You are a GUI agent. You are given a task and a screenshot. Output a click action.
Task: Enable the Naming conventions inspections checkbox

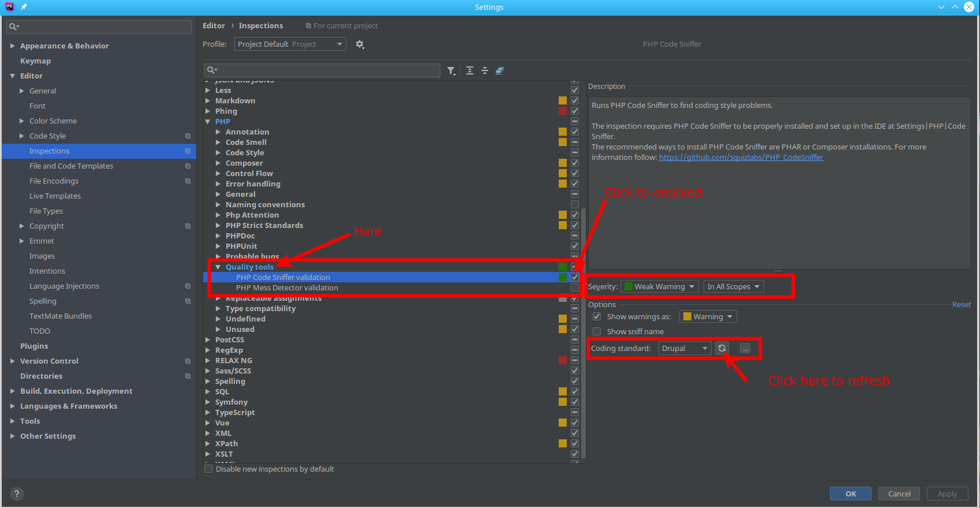point(575,204)
